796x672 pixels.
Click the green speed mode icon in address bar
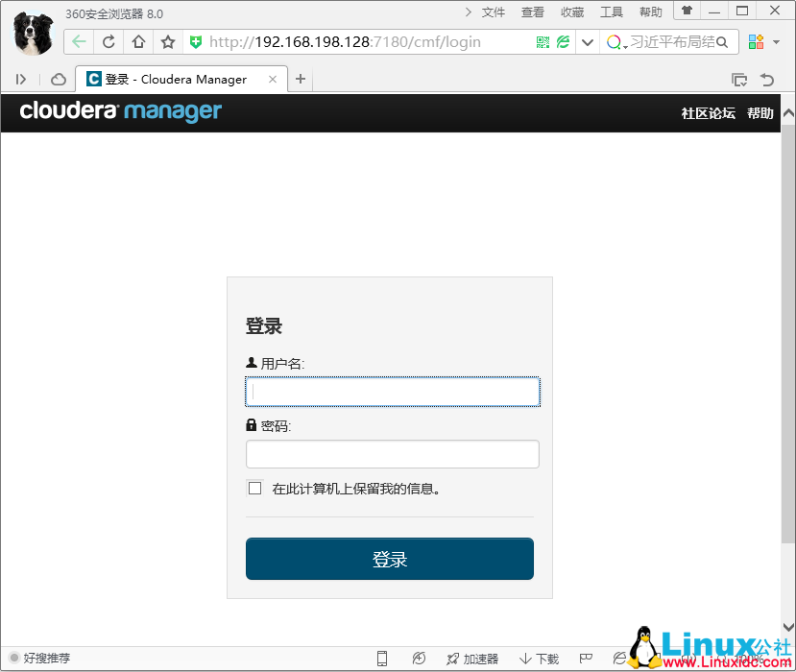coord(565,42)
